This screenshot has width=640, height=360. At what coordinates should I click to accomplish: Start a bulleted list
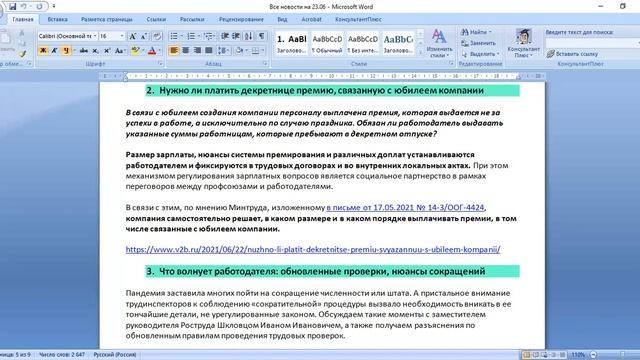pos(174,36)
